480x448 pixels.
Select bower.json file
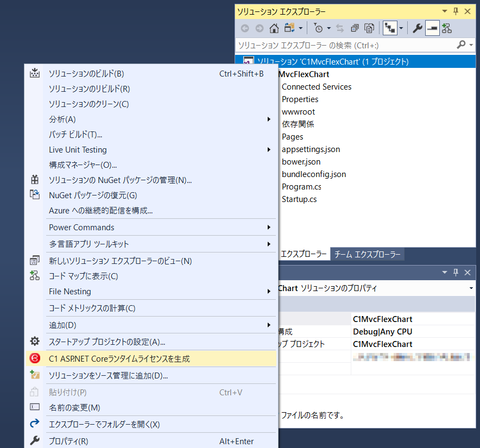point(301,162)
